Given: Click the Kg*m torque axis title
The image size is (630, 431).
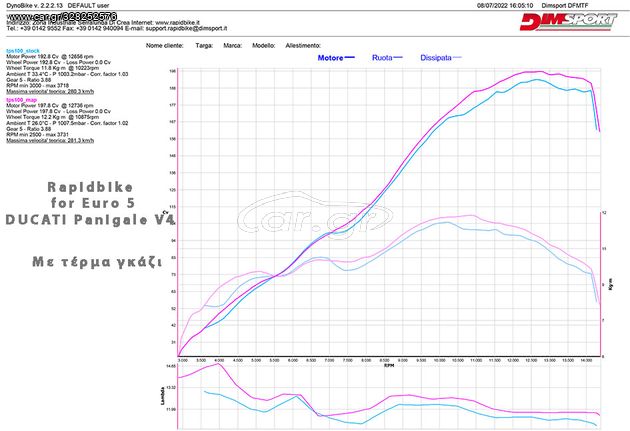Looking at the screenshot, I should tap(611, 284).
